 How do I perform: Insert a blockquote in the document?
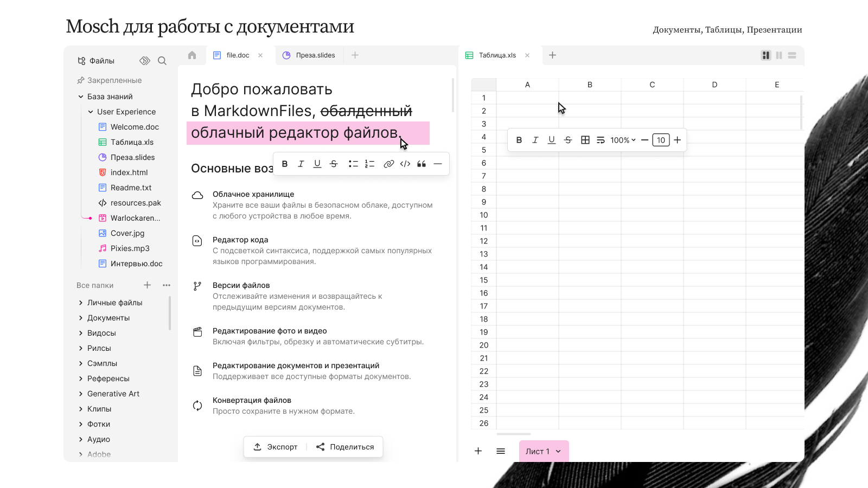click(x=422, y=164)
